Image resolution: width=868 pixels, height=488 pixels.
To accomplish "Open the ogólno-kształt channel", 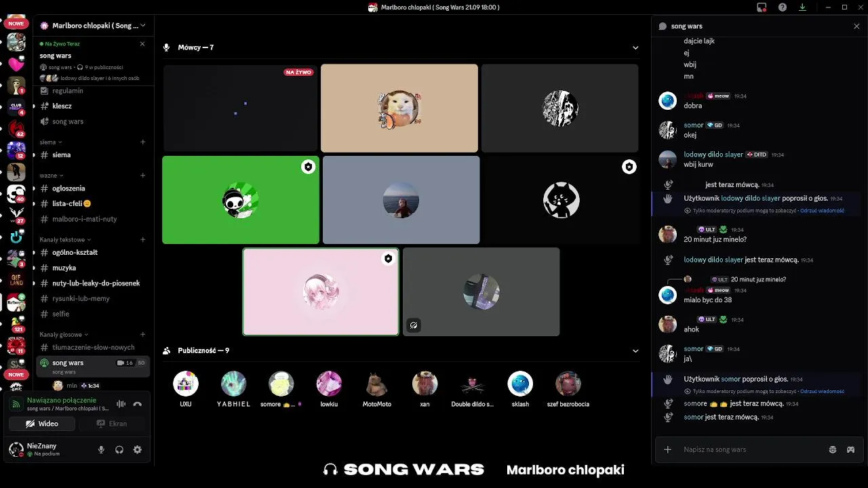I will tap(93, 252).
